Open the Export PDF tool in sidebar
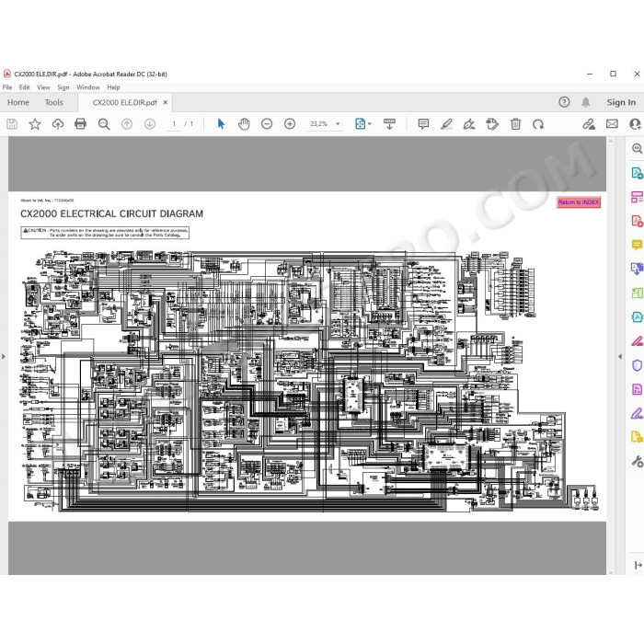Viewport: 644px width, 644px height. click(x=637, y=173)
